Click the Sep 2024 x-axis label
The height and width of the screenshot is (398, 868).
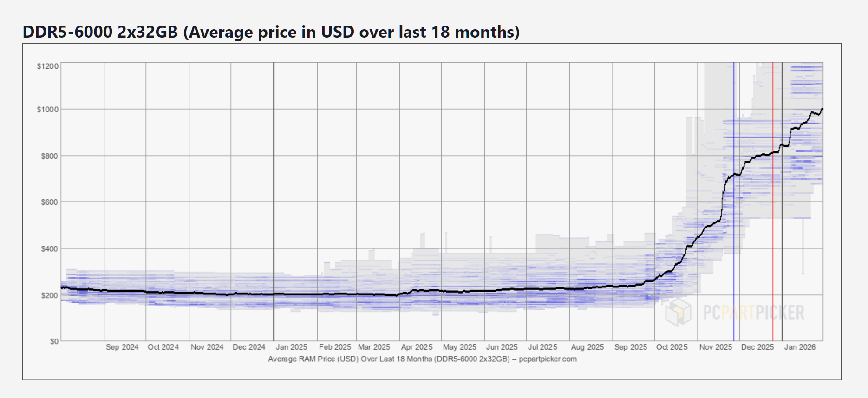tap(122, 347)
